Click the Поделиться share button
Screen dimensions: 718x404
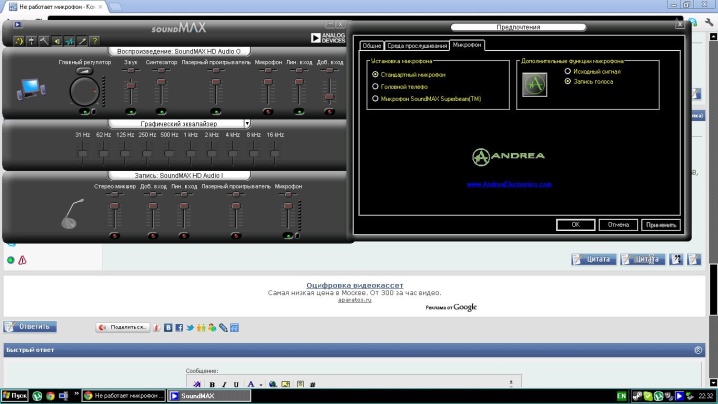coord(122,327)
